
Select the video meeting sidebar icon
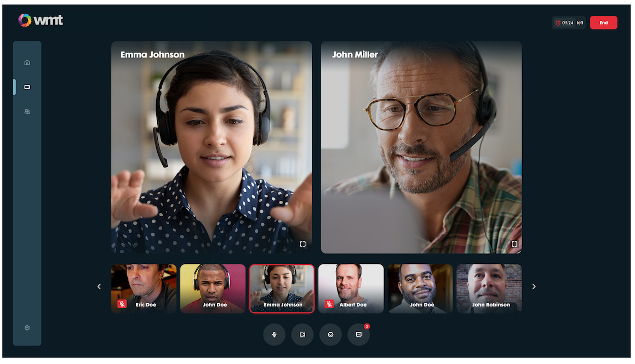coord(27,87)
